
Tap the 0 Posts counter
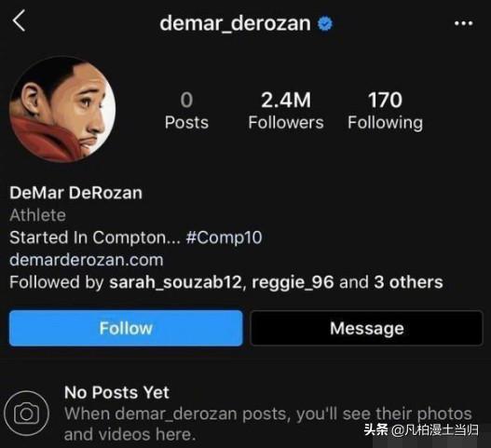coord(186,111)
